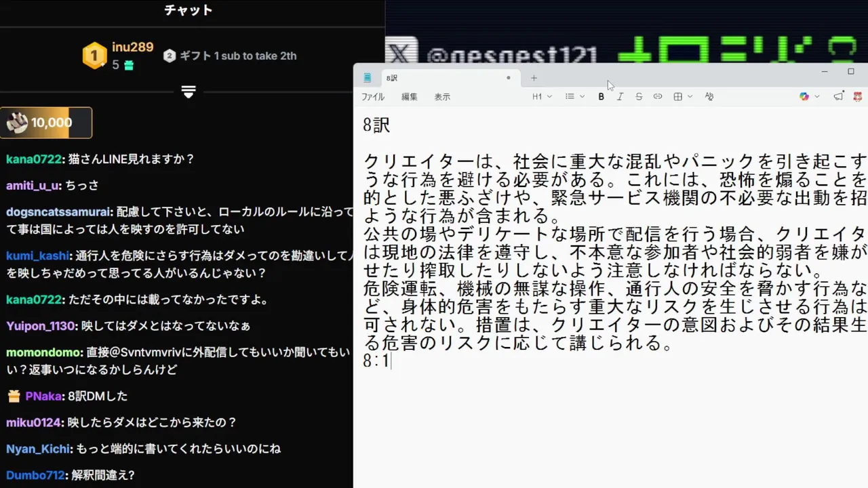Image resolution: width=868 pixels, height=488 pixels.
Task: Expand the table dropdown arrow
Action: click(690, 97)
